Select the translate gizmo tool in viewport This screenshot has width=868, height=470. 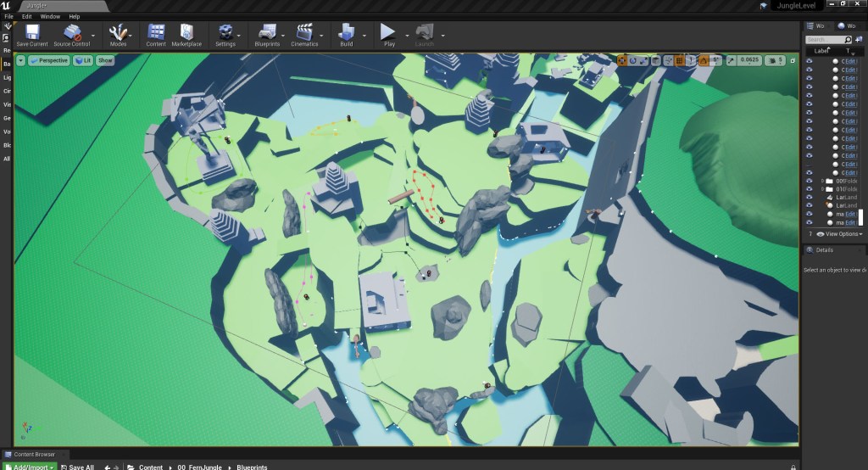click(x=622, y=60)
